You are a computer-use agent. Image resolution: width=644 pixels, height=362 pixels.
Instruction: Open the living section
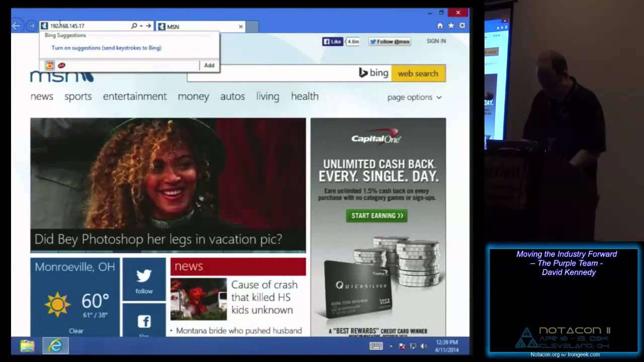coord(268,97)
